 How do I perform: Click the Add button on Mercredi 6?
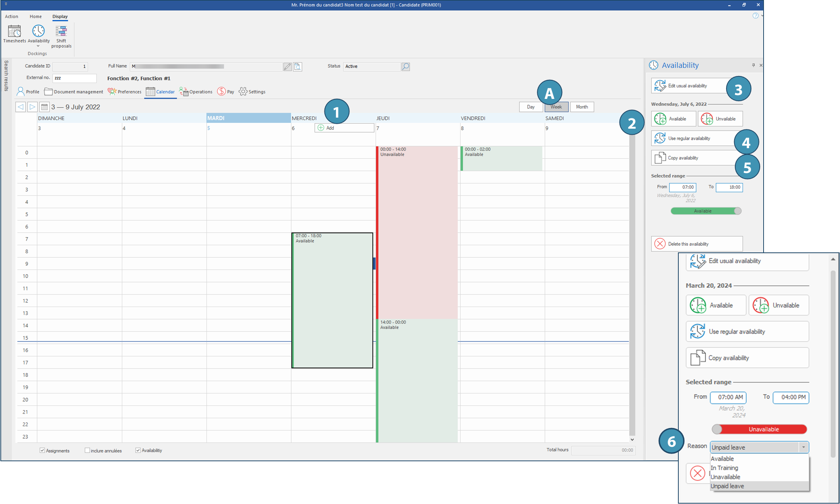pyautogui.click(x=344, y=128)
